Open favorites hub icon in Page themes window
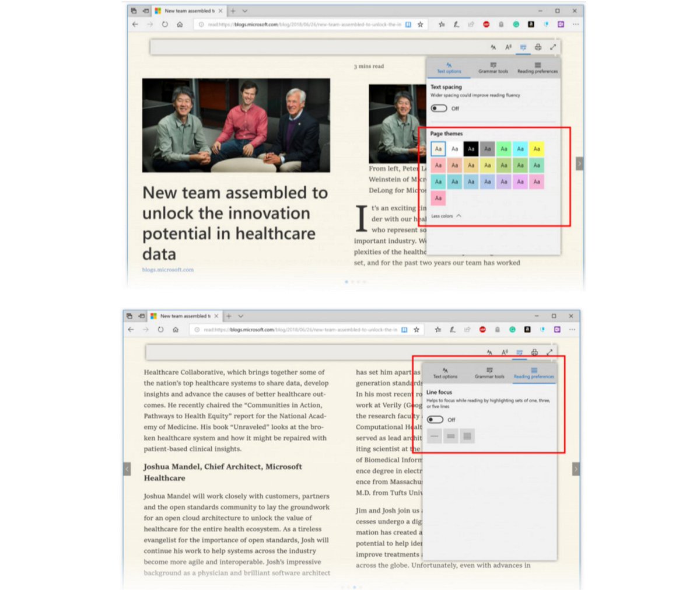This screenshot has width=700, height=590. click(x=442, y=25)
